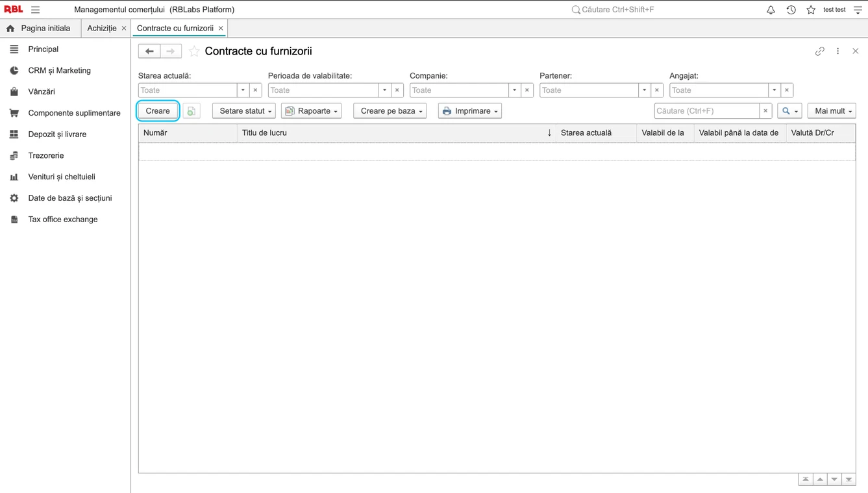The height and width of the screenshot is (493, 868).
Task: Expand the Perioada de valabilitate dropdown
Action: coord(385,90)
